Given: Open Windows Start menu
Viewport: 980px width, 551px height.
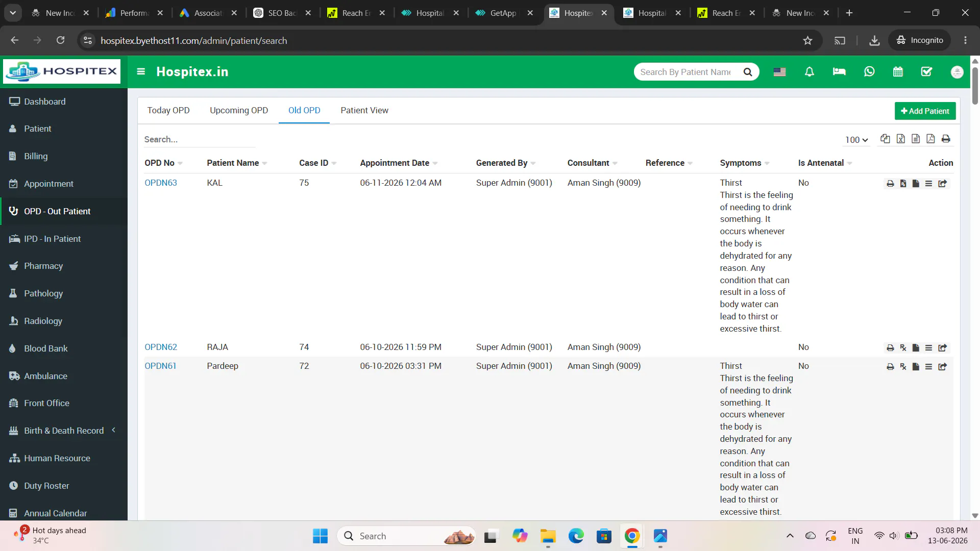Looking at the screenshot, I should [x=320, y=536].
